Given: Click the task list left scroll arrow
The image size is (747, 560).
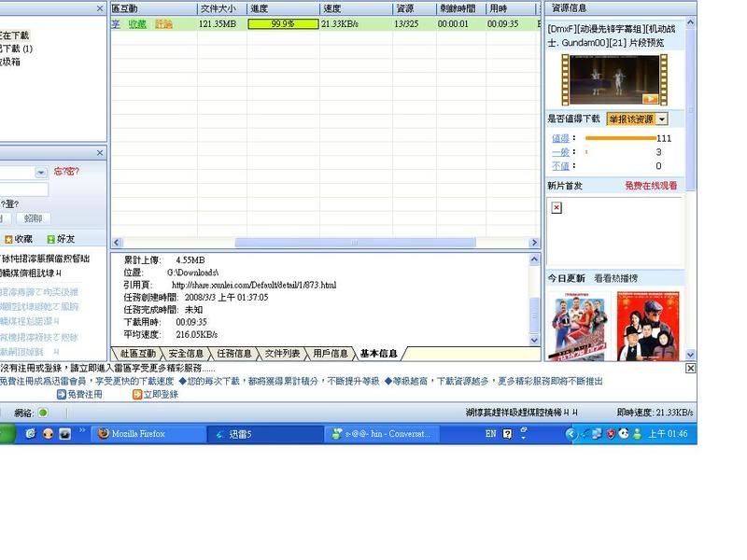Looking at the screenshot, I should click(x=117, y=243).
